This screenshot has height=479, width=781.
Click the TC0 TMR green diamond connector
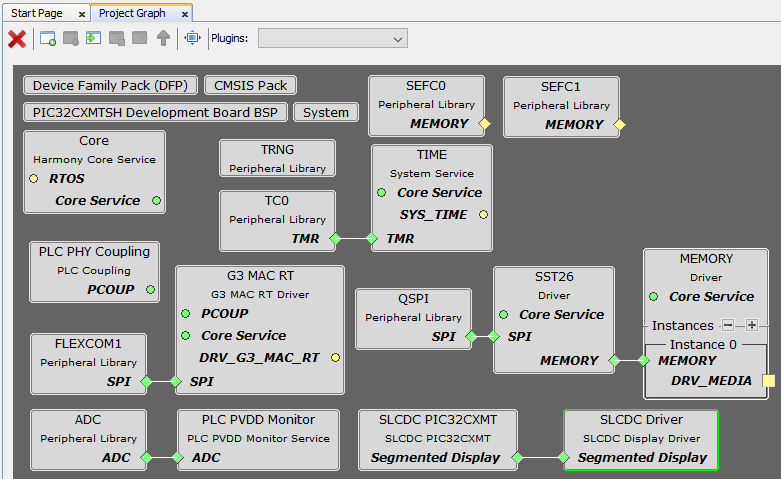[335, 239]
